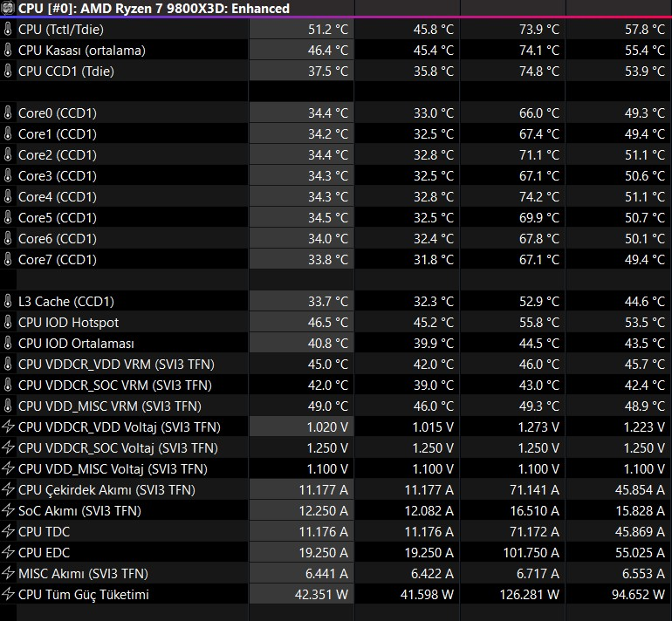Screen dimensions: 672x621
Task: Click the thermometer icon next to CPU (Tctl/Tdie)
Action: click(x=8, y=29)
